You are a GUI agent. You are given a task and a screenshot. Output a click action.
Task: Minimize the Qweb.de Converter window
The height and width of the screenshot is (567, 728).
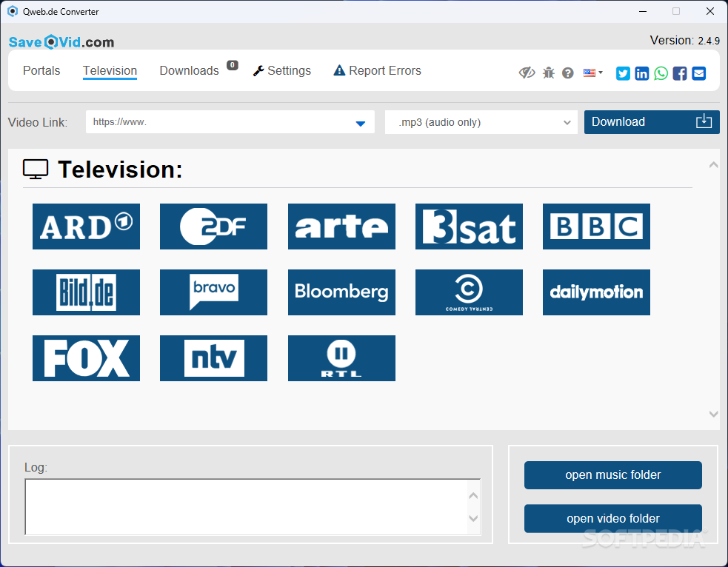pos(643,11)
